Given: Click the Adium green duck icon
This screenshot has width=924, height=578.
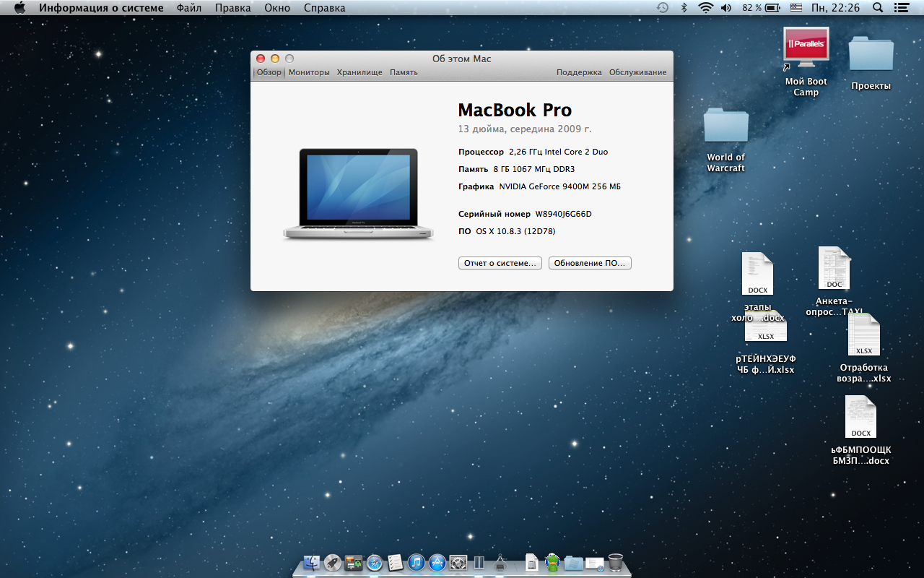Looking at the screenshot, I should tap(552, 562).
